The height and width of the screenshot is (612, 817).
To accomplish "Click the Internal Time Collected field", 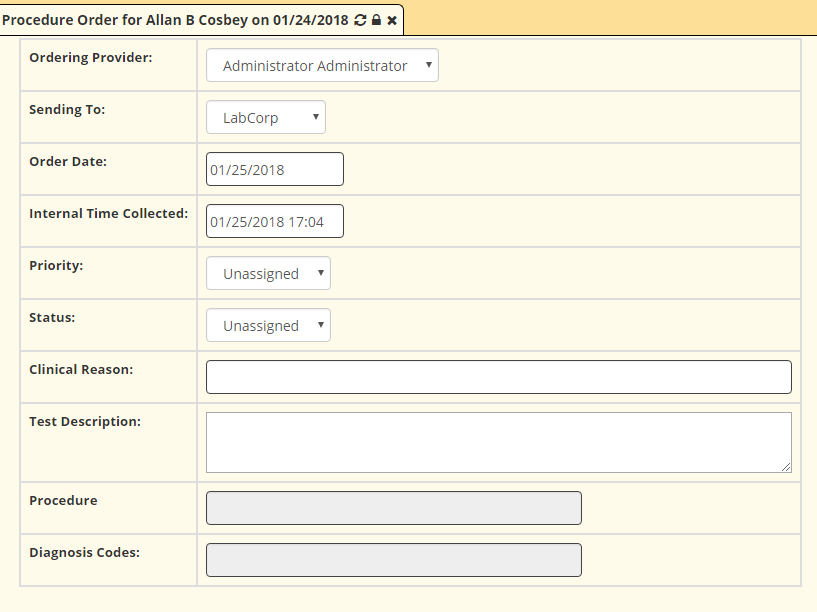I will point(274,221).
